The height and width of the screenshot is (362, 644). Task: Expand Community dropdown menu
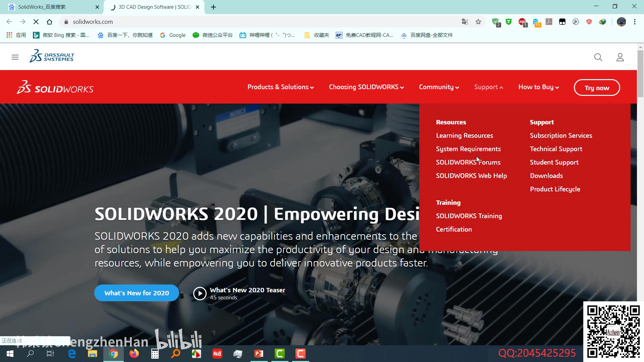439,87
